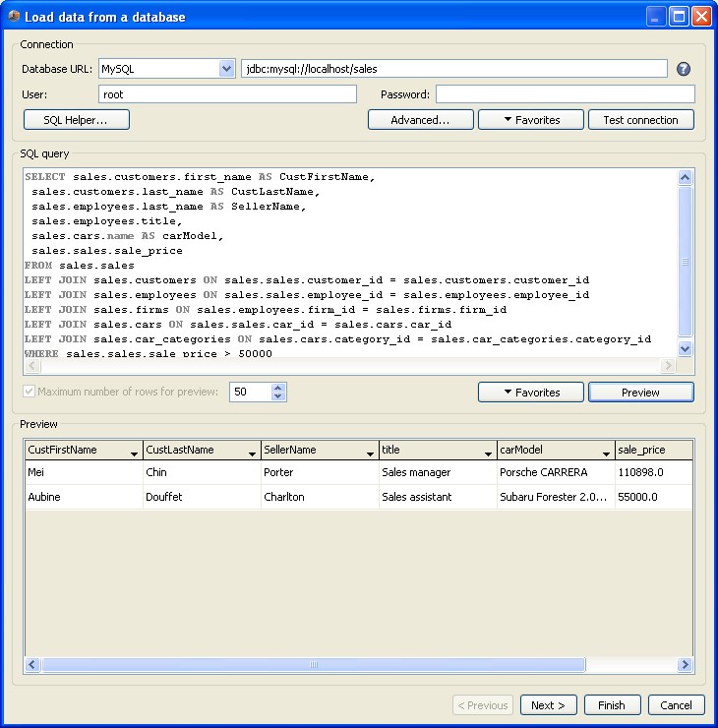Toggle Maximum number of rows for preview checkbox
The width and height of the screenshot is (718, 728).
[29, 391]
